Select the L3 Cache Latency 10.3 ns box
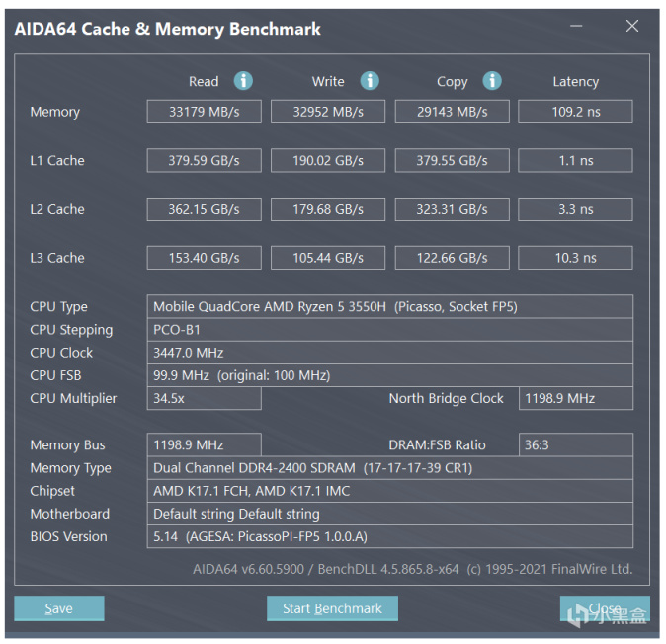The image size is (666, 644). point(575,258)
